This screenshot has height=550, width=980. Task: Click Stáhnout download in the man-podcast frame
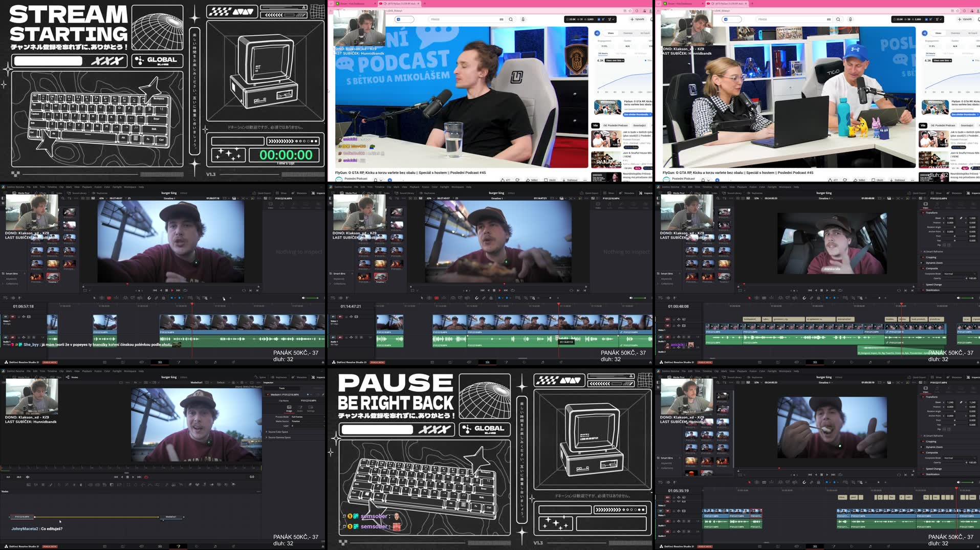click(570, 180)
